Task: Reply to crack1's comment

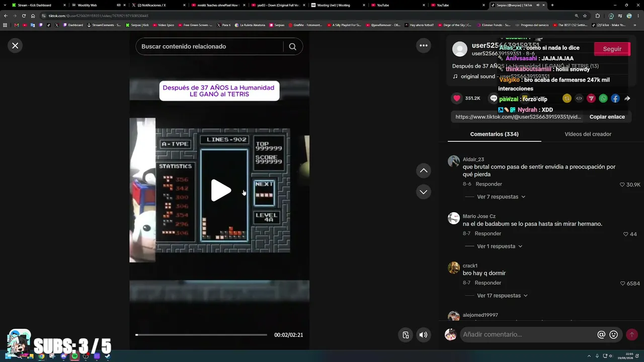Action: [488, 283]
